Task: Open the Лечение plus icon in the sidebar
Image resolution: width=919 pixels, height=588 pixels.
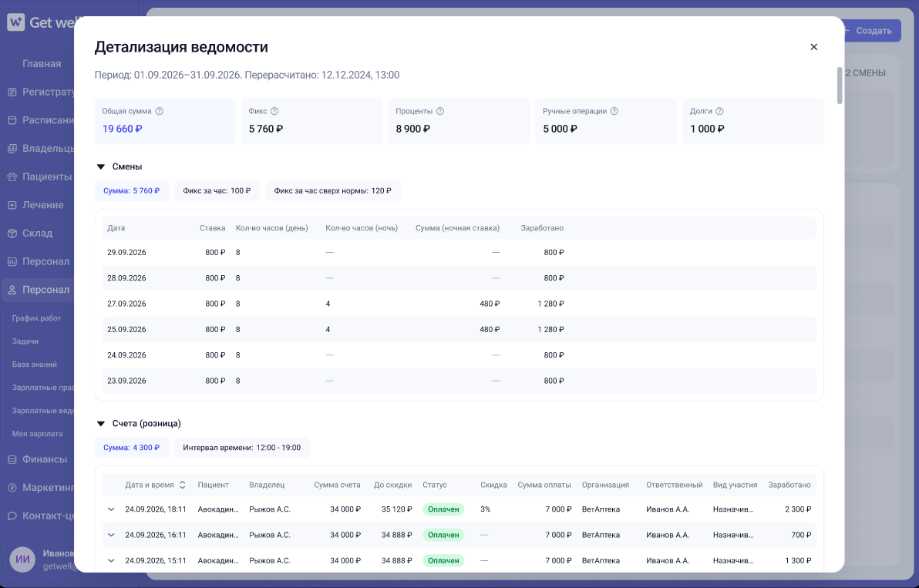Action: (12, 205)
